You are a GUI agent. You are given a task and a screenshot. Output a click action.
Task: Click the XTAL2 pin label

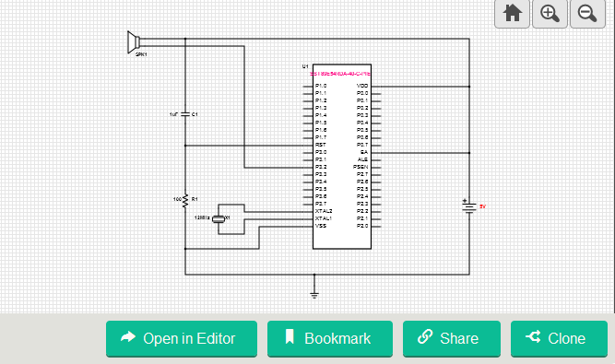tap(324, 211)
